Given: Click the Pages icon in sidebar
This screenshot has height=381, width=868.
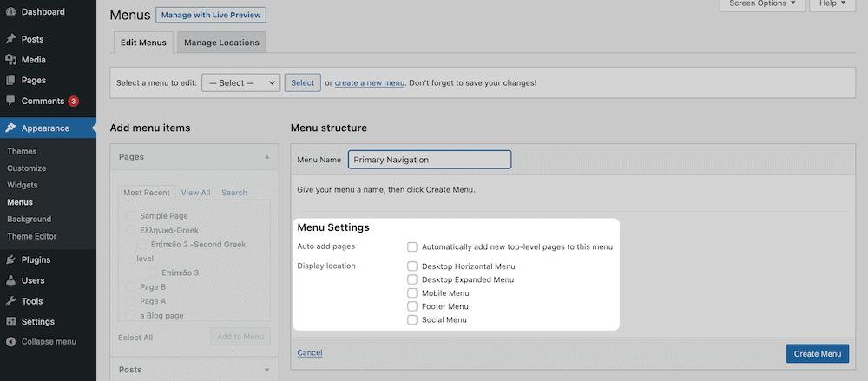Looking at the screenshot, I should click(10, 81).
